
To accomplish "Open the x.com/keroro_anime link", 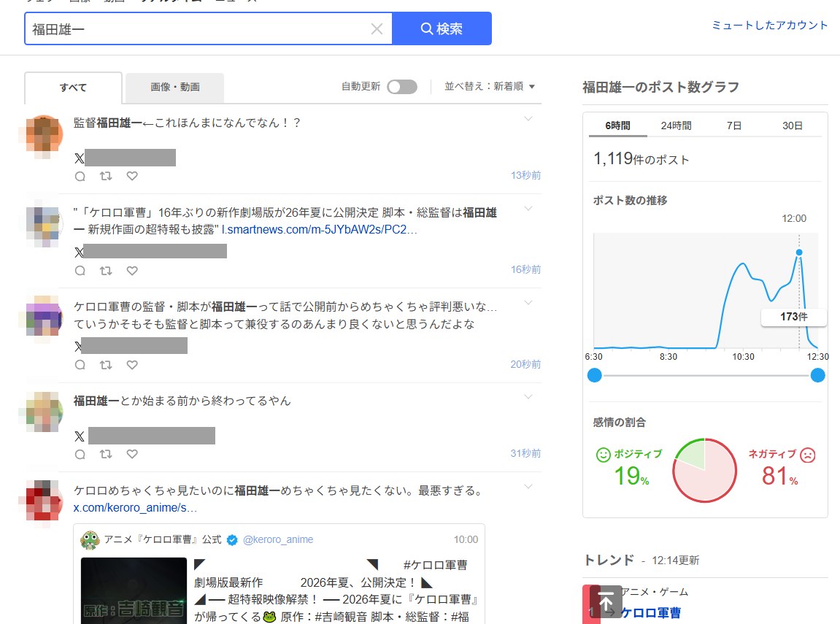I will pos(135,508).
